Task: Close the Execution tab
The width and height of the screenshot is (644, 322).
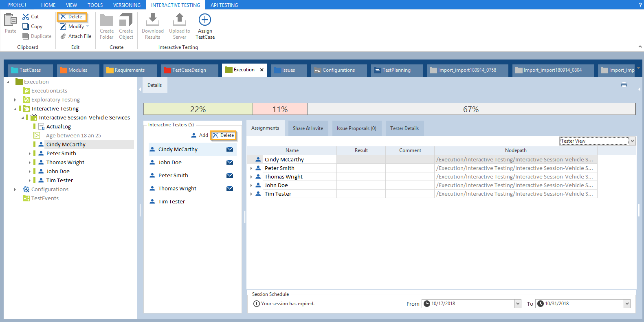Action: tap(262, 70)
